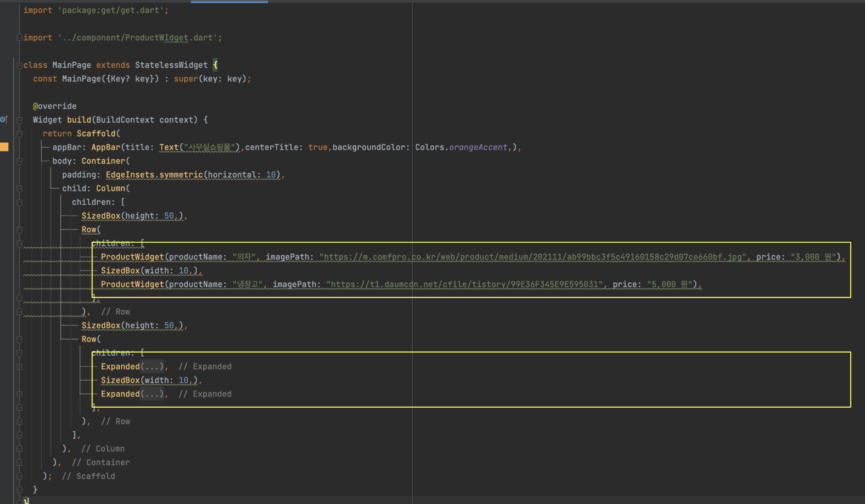Click fold icon beside return Scaffold line
865x504 pixels.
coord(19,134)
